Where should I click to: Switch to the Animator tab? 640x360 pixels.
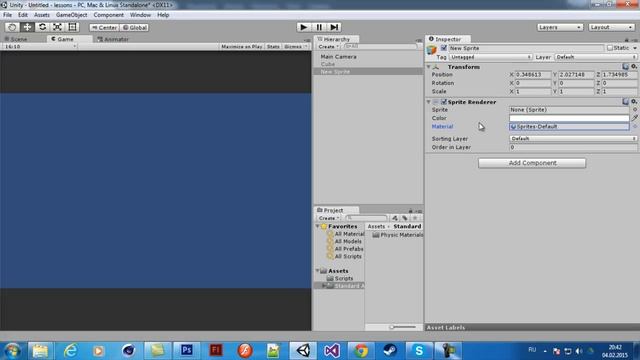(113, 39)
